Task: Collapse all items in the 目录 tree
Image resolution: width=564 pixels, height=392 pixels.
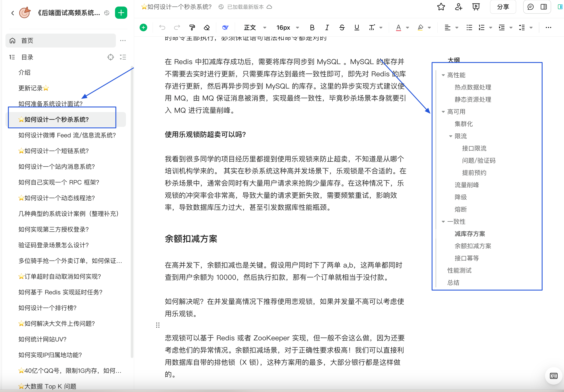Action: (x=123, y=57)
